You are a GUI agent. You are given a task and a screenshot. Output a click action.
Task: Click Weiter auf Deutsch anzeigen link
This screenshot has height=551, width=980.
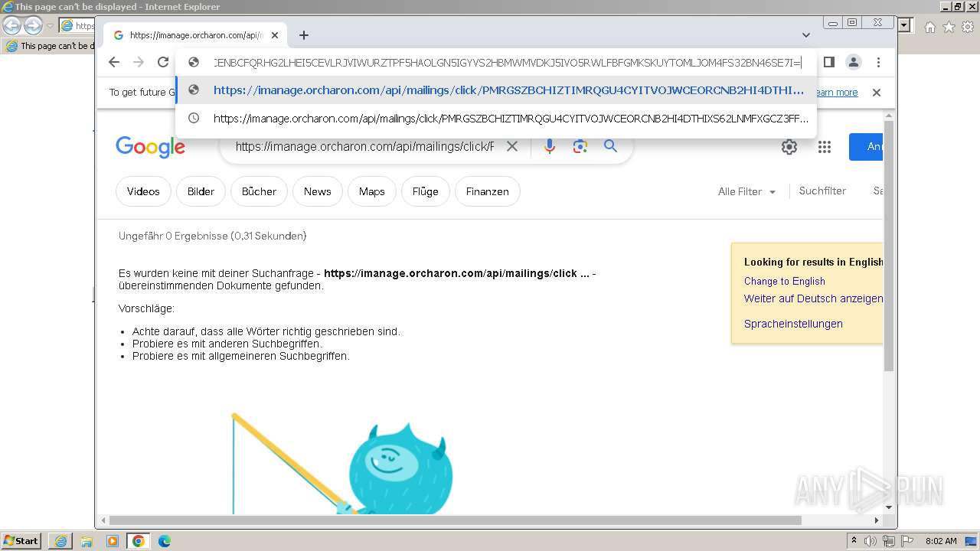click(x=813, y=298)
